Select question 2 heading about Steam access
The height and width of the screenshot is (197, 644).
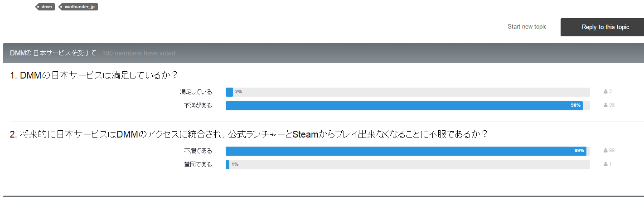(249, 134)
